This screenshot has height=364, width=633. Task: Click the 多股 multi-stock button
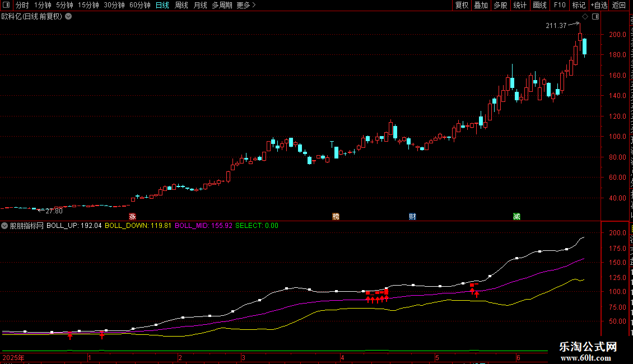500,5
